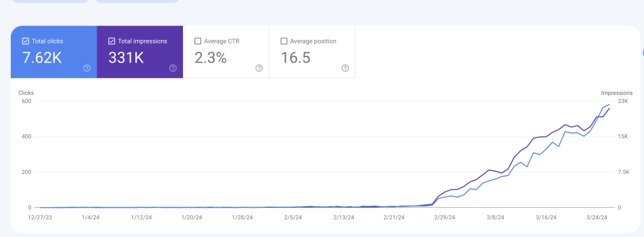Screen dimensions: 644x237
Task: Select the 331K total impressions value
Action: (126, 58)
